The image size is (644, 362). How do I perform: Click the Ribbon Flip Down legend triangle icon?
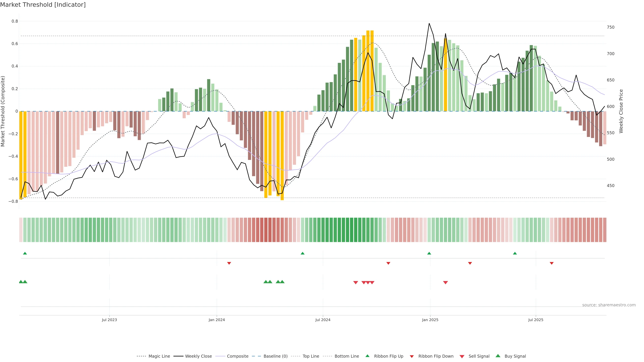click(412, 356)
